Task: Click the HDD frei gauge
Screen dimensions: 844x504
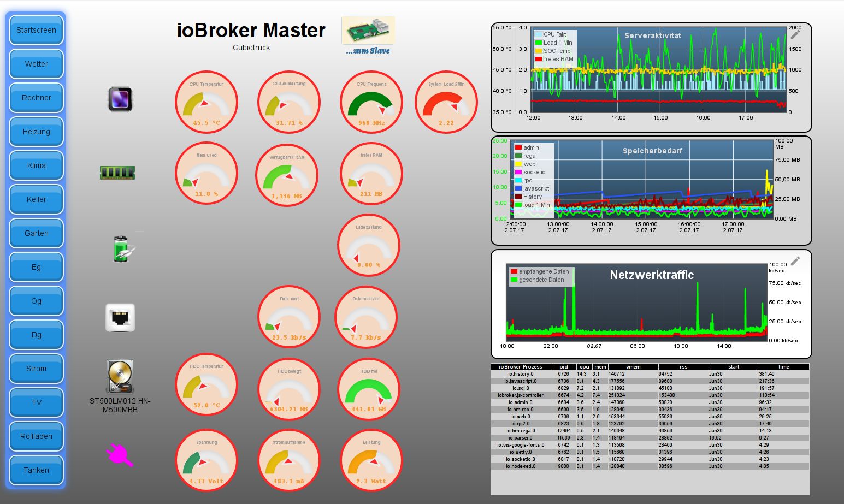Action: (x=369, y=389)
